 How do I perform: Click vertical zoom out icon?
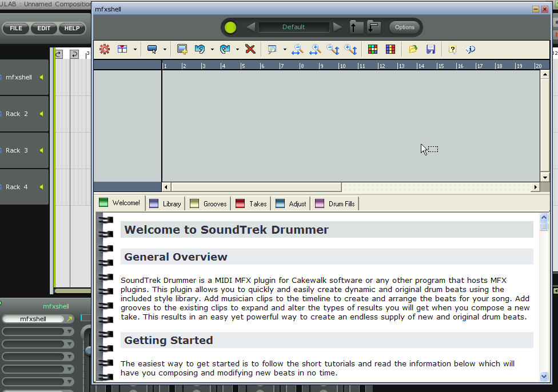[333, 49]
